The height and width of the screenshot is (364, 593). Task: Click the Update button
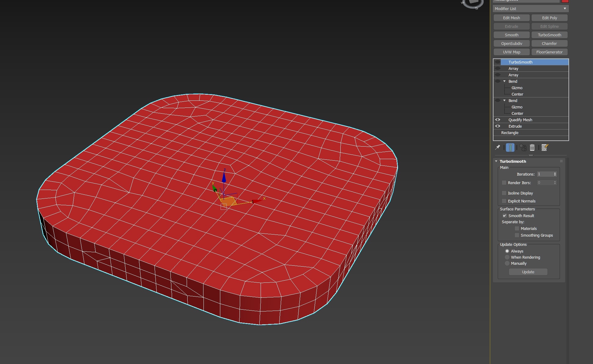coord(528,272)
